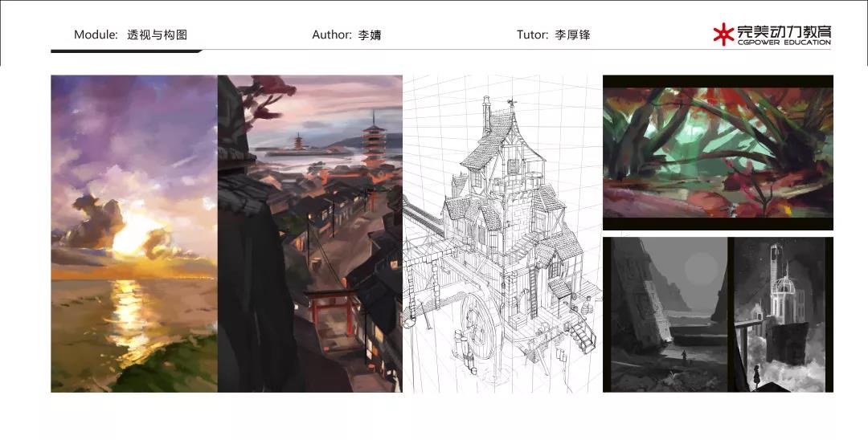Click the tall pagoda in town painting

pyautogui.click(x=373, y=142)
